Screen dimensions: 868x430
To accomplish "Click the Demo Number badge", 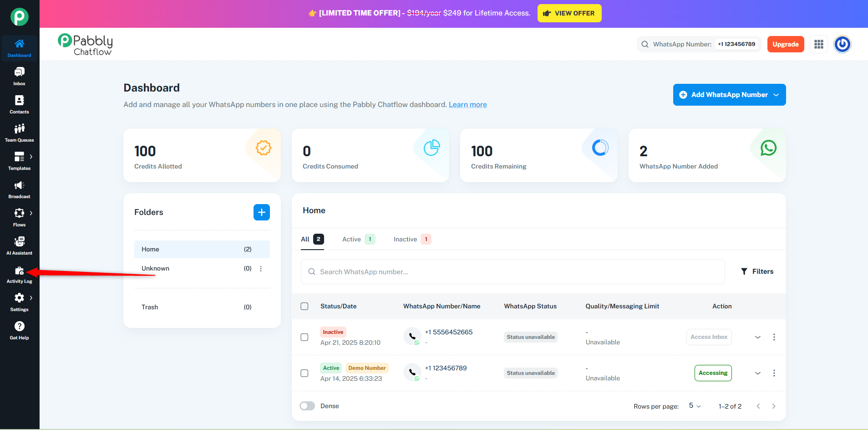I will tap(367, 368).
